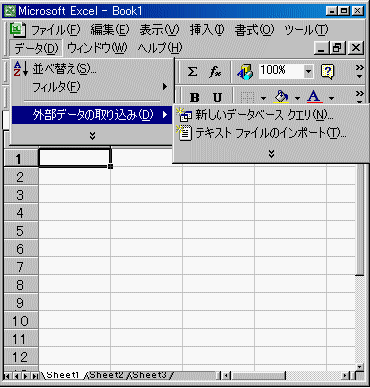The image size is (370, 388).
Task: Select row 1 header
Action: 21,159
